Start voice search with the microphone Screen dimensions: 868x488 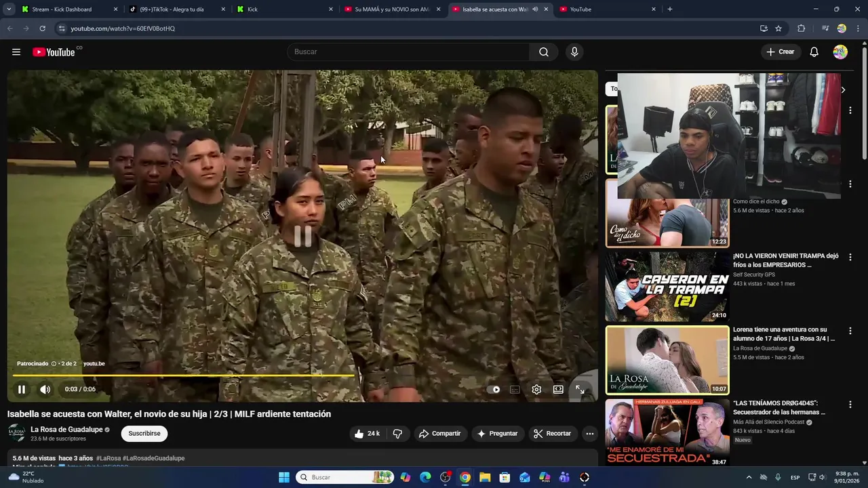click(574, 52)
